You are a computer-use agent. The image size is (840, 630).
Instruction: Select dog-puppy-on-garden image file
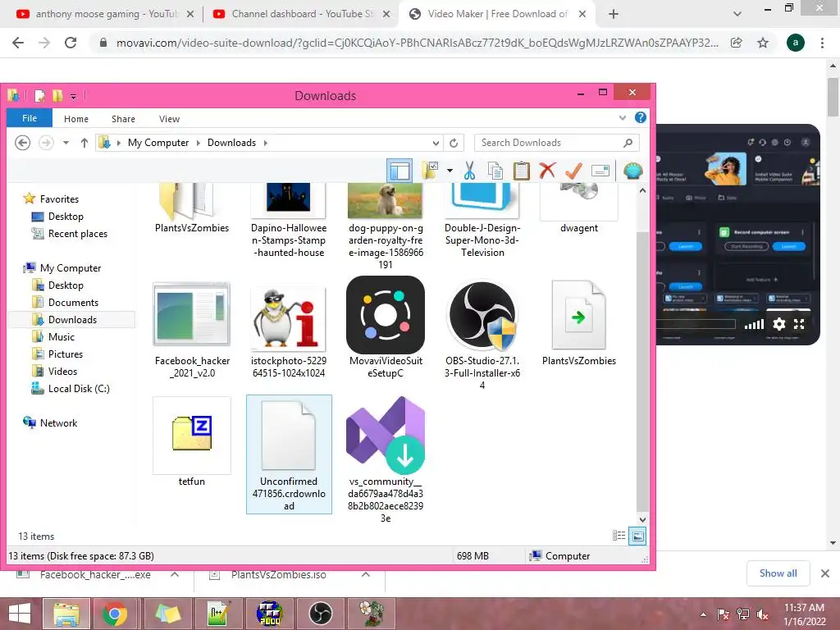pyautogui.click(x=386, y=226)
